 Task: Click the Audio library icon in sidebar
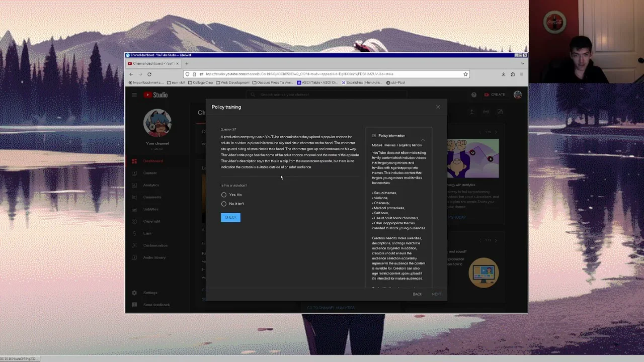(x=134, y=257)
